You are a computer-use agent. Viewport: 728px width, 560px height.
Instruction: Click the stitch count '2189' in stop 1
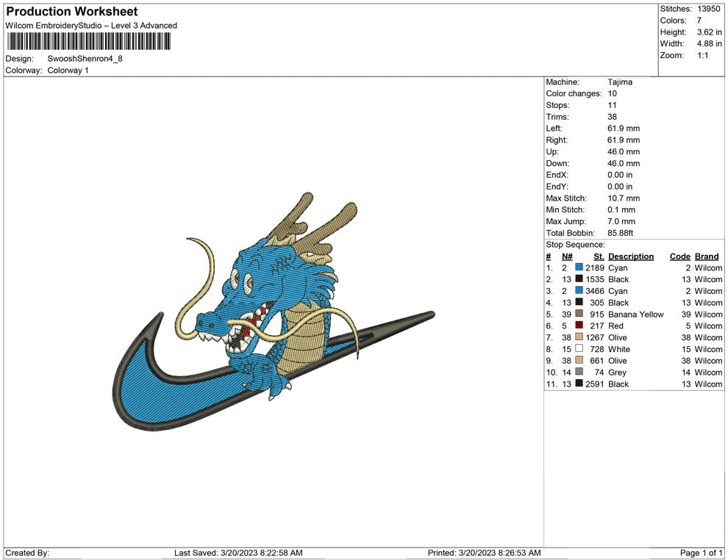click(x=595, y=268)
